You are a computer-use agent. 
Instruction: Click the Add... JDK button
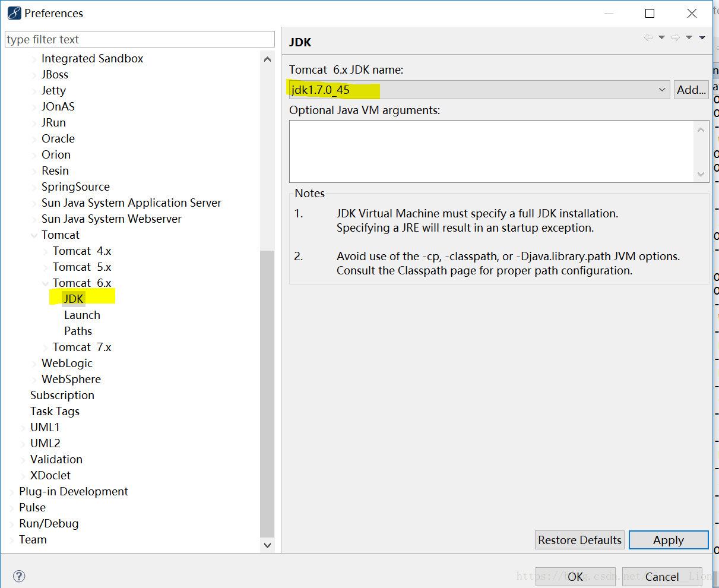[x=691, y=90]
